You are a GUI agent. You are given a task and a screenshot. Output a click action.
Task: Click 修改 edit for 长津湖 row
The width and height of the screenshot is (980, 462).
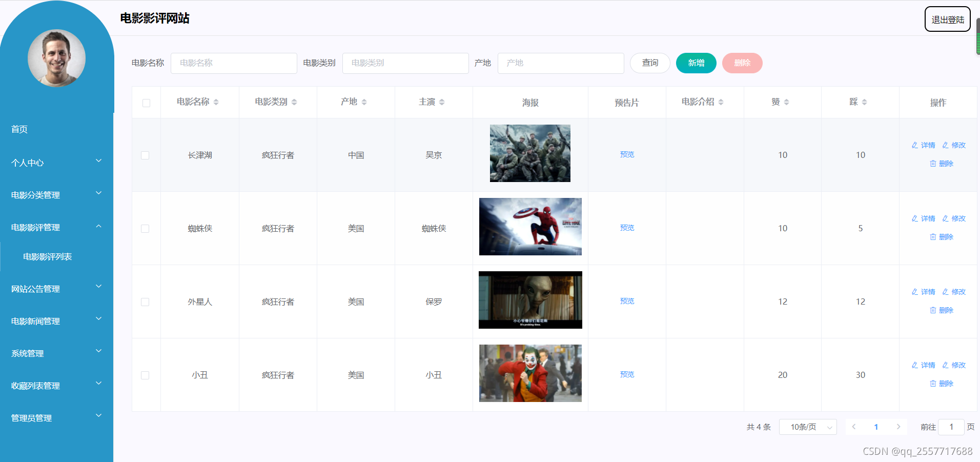[x=954, y=145]
